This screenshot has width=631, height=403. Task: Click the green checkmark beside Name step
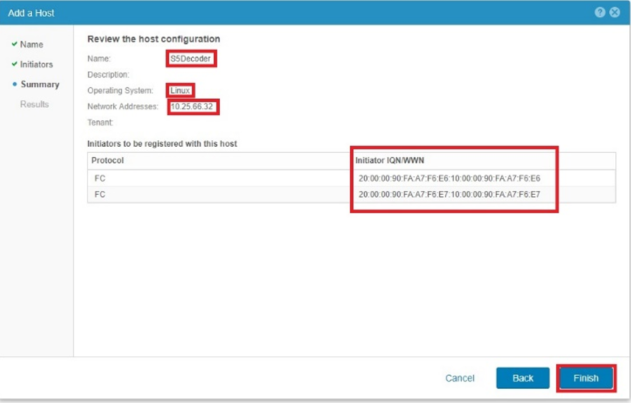point(14,44)
